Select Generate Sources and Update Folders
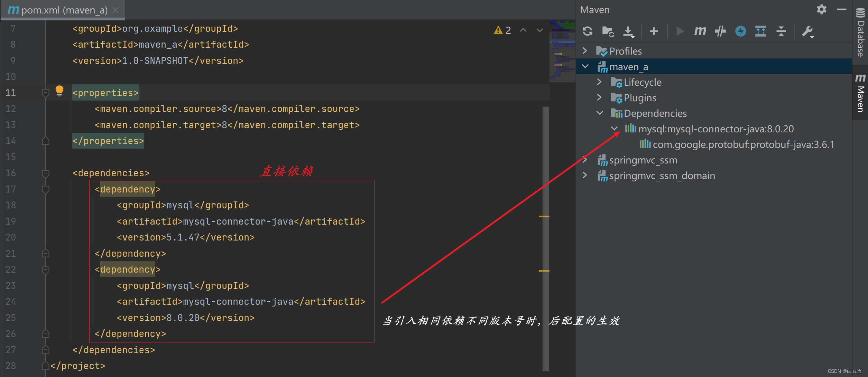Viewport: 868px width, 377px height. point(608,31)
